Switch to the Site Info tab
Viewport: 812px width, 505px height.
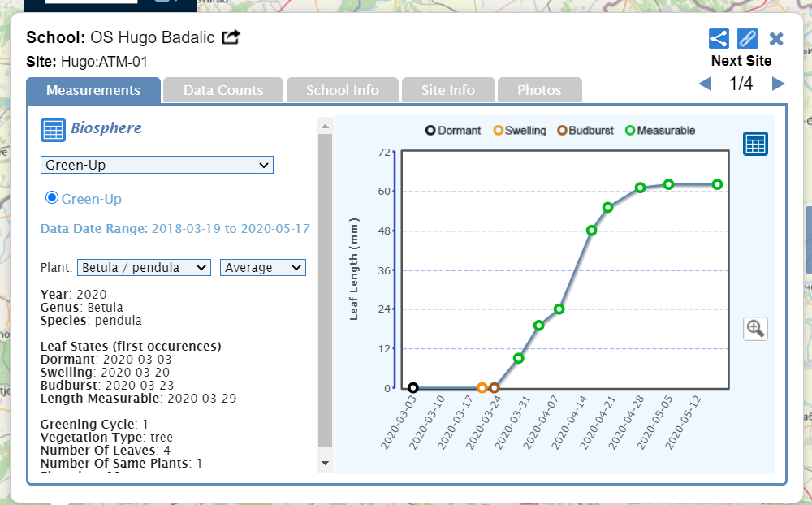[447, 90]
